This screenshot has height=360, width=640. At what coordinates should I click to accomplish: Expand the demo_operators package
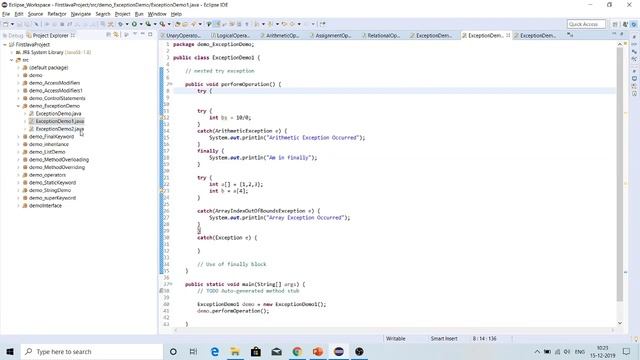pyautogui.click(x=18, y=175)
